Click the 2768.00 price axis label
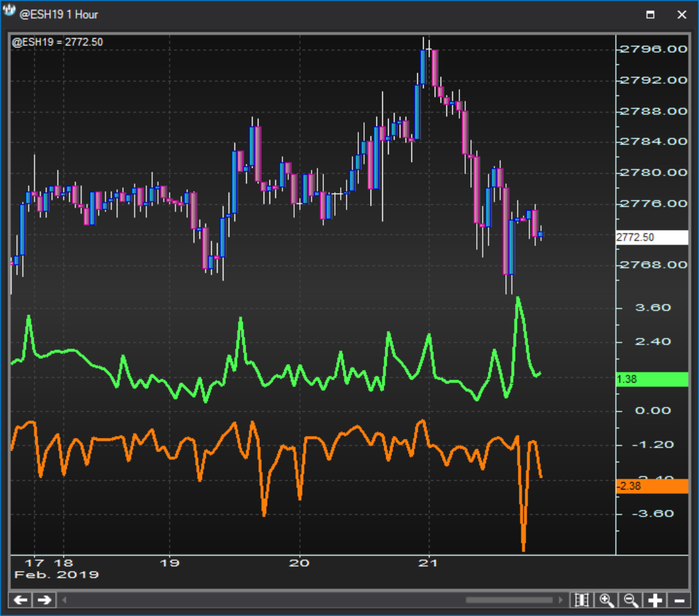This screenshot has height=616, width=699. 654,265
